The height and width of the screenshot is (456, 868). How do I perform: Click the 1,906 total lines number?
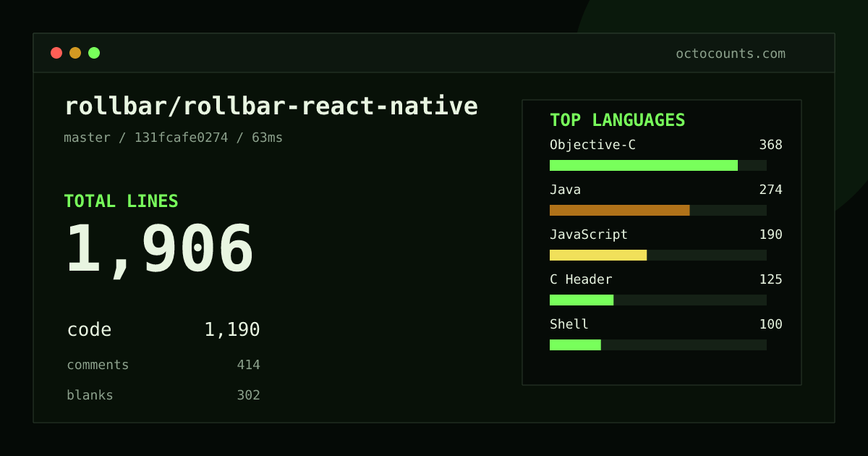click(160, 250)
